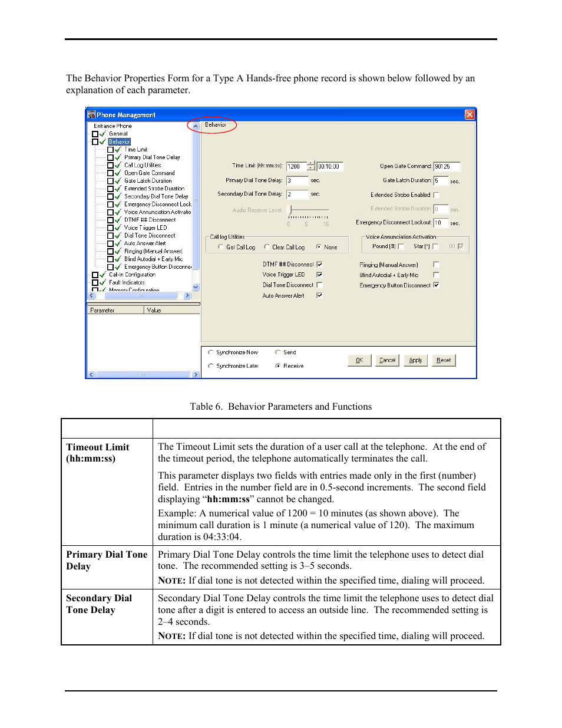Click green checkmark beside Auto Answer Alert
This screenshot has width=562, height=728.
coord(118,243)
